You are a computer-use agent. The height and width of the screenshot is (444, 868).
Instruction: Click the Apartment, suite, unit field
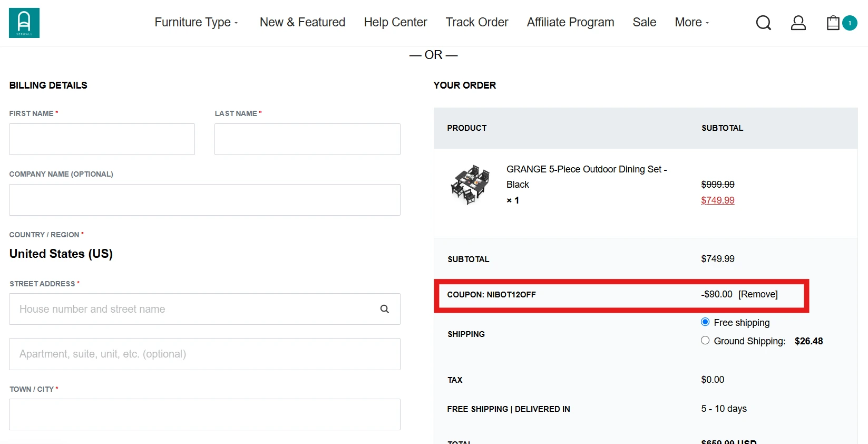(204, 354)
